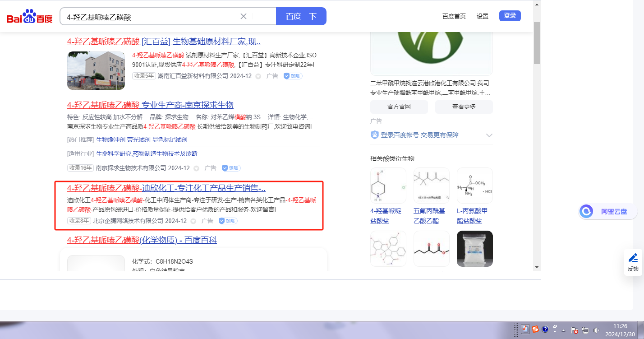The image size is (644, 339).
Task: Open the 荧光试剂 recommendation link
Action: (138, 140)
